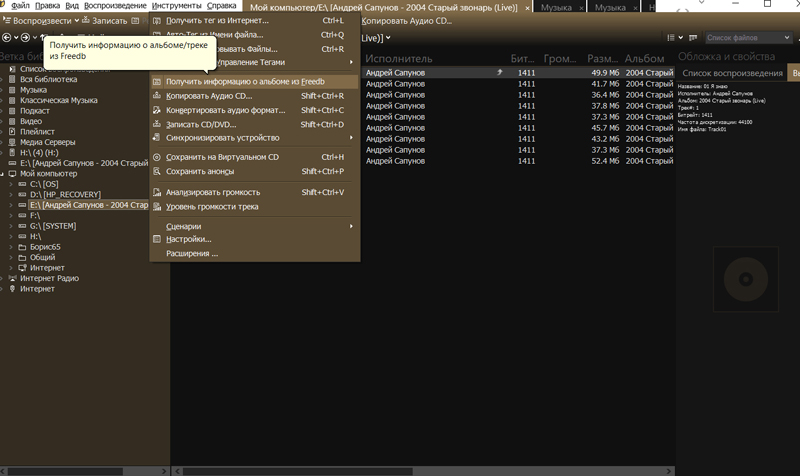800x476 pixels.
Task: Click the Сохранить анонсы icon
Action: [157, 171]
